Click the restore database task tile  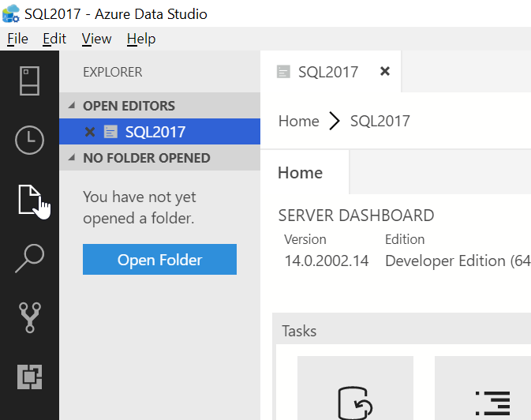coord(355,388)
